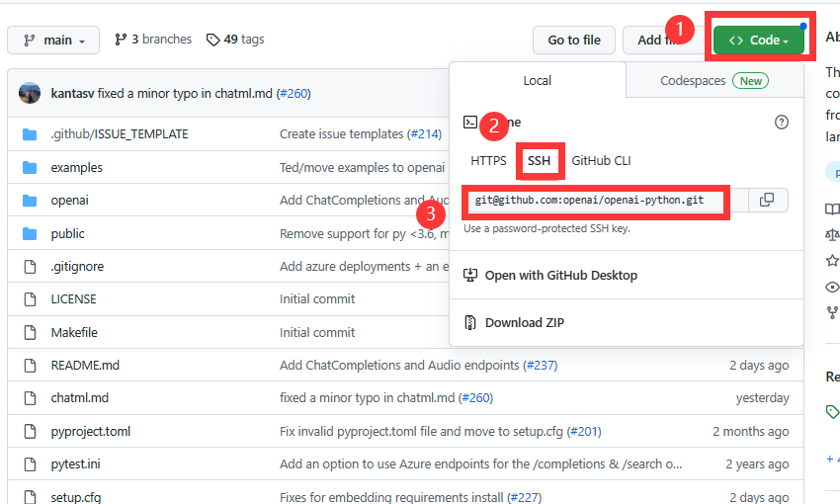Open the pyproject.toml file
Screen dimensions: 840x504
tap(91, 432)
